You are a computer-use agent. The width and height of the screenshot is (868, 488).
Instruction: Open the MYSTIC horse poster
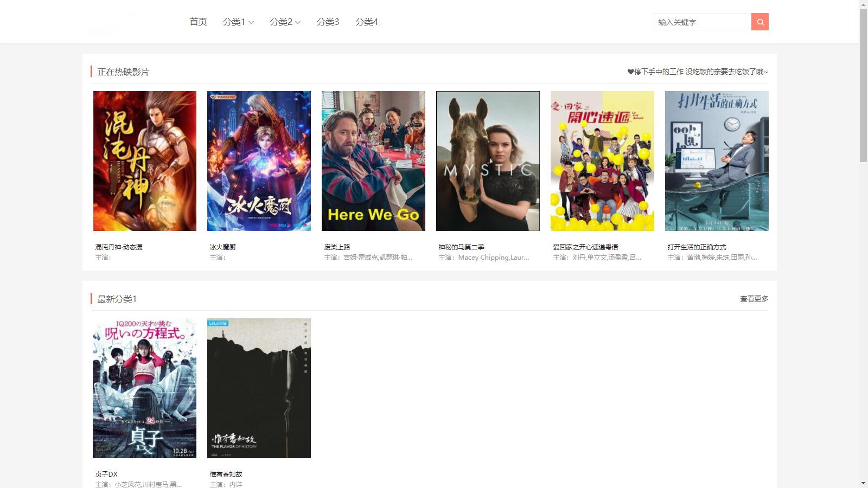[488, 161]
